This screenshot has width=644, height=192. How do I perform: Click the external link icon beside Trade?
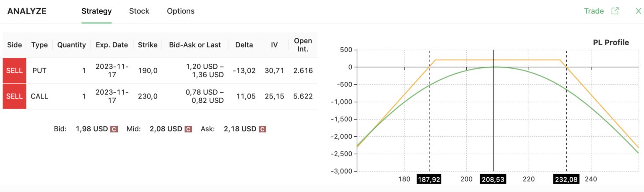(x=615, y=11)
